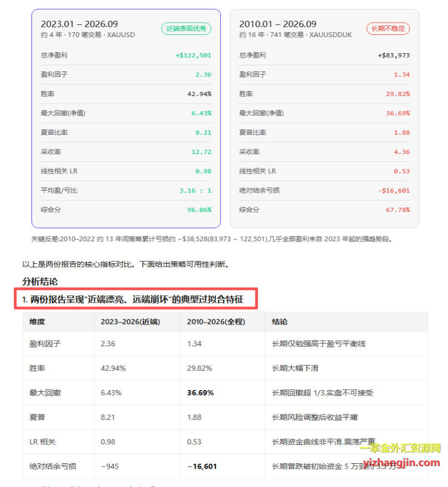Click the highlighted heading 两份报告呈现 过拟合特征
This screenshot has width=448, height=487.
(136, 299)
